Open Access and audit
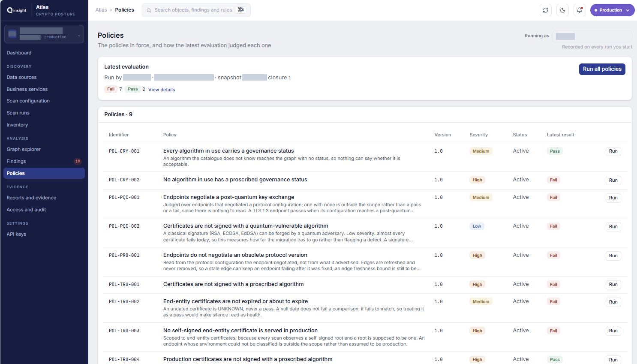Screen dimensions: 637x364 click(44, 210)
